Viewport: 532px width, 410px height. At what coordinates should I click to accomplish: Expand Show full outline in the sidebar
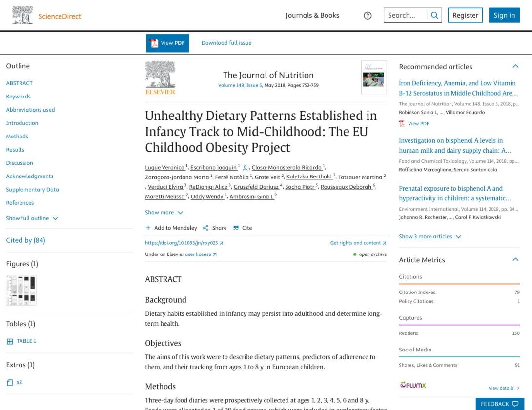coord(32,218)
